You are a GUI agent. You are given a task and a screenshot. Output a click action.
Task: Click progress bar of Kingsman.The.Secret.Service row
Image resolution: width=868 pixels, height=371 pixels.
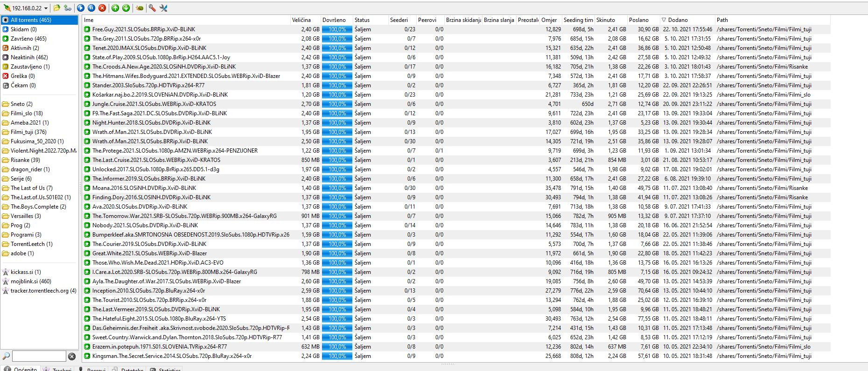point(337,356)
